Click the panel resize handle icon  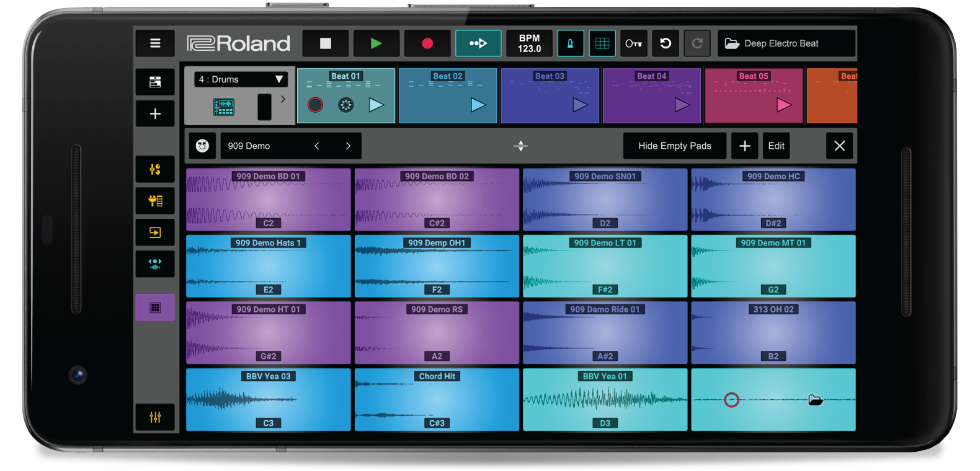tap(521, 146)
